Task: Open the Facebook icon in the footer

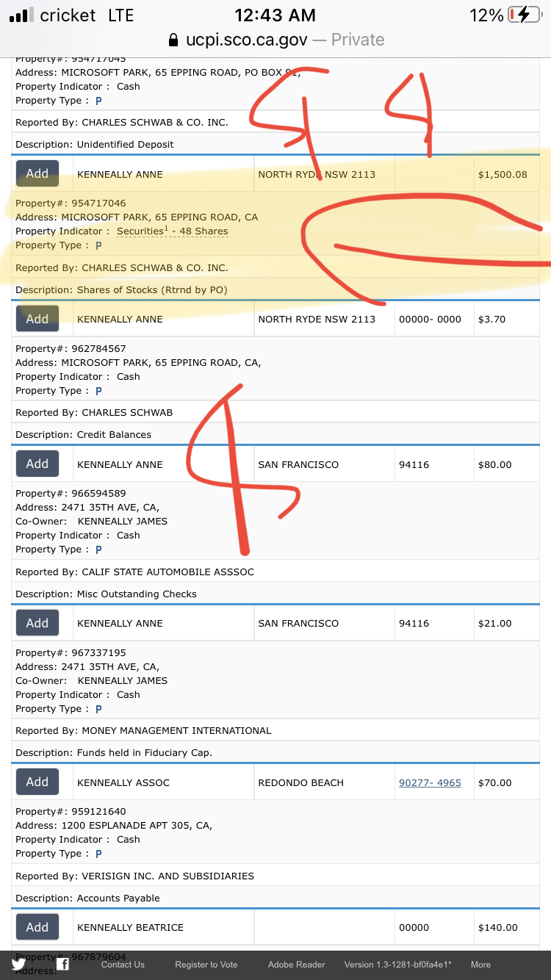Action: click(x=63, y=965)
